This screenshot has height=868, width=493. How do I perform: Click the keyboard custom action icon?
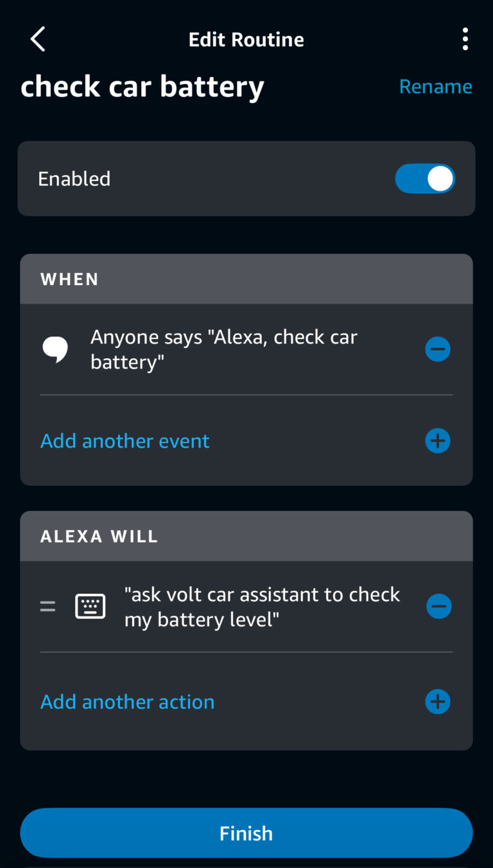[91, 606]
